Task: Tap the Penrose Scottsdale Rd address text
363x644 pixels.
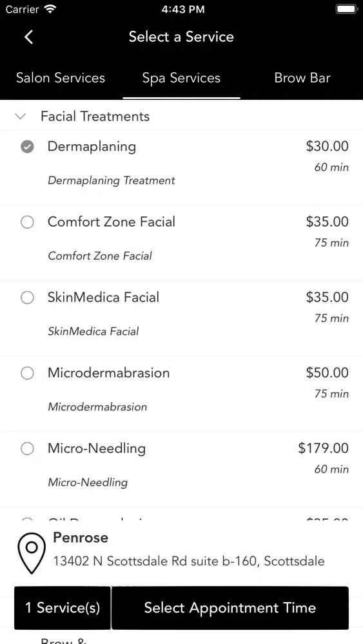Action: [189, 561]
